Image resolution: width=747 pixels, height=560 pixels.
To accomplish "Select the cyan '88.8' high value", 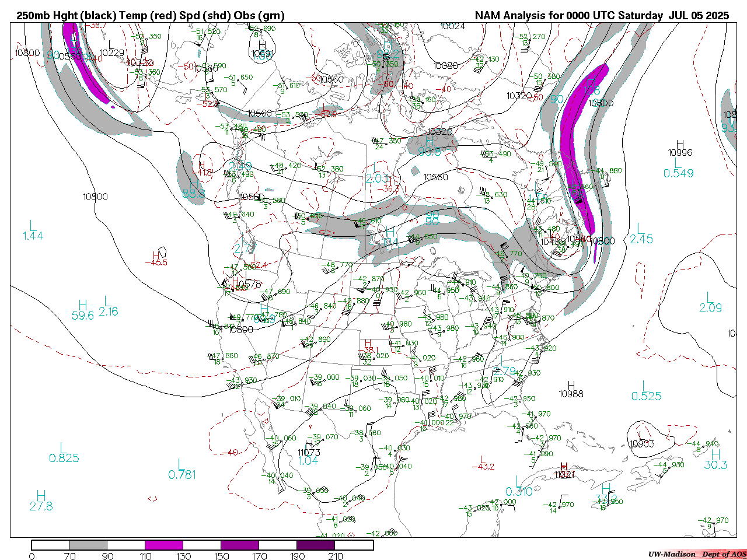I will tap(194, 193).
